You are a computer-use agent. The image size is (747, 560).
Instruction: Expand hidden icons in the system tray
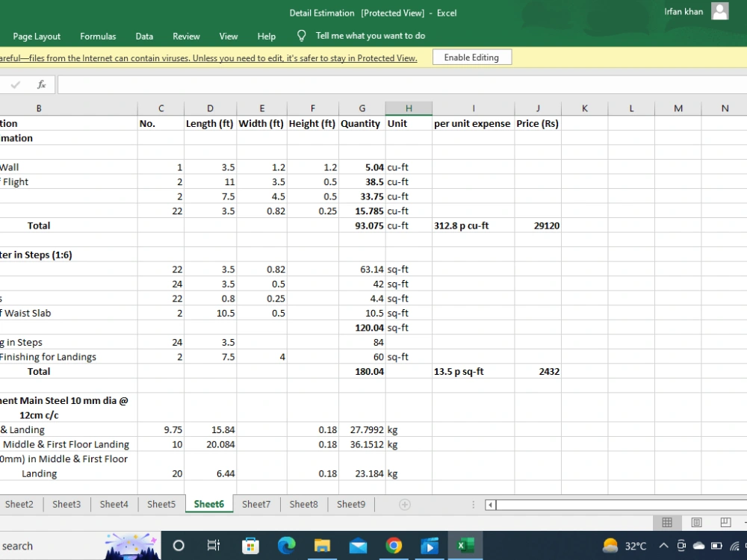(663, 546)
